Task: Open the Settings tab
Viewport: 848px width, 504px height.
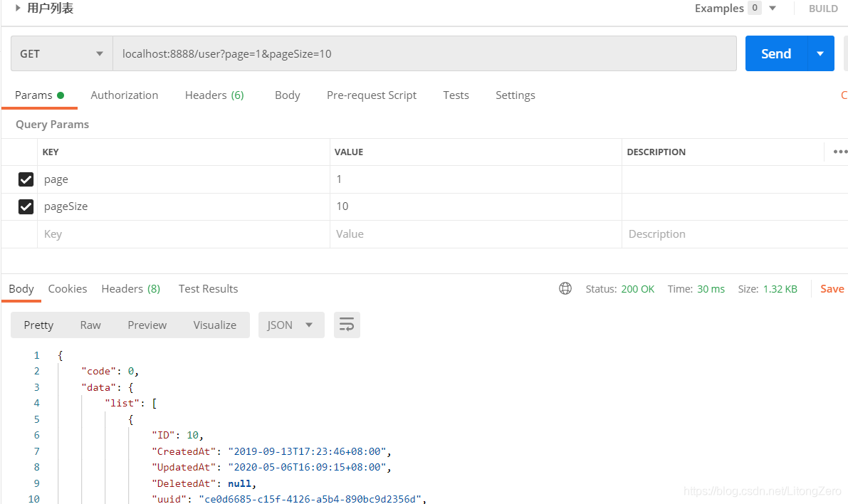Action: point(515,95)
